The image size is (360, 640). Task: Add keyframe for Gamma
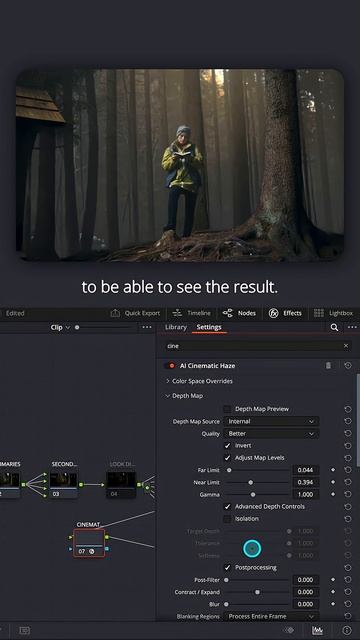point(333,494)
